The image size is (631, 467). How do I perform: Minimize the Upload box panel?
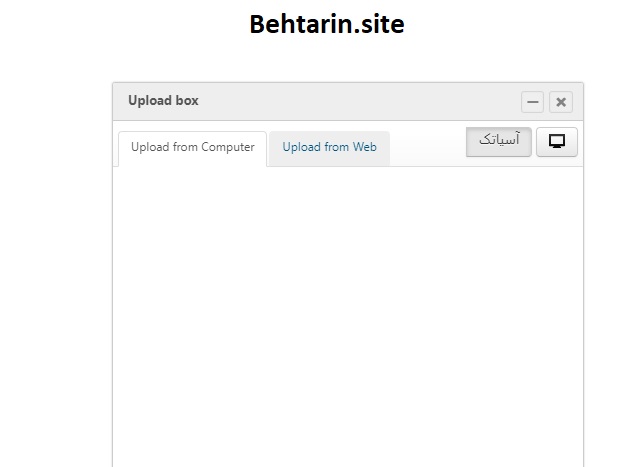pos(532,102)
